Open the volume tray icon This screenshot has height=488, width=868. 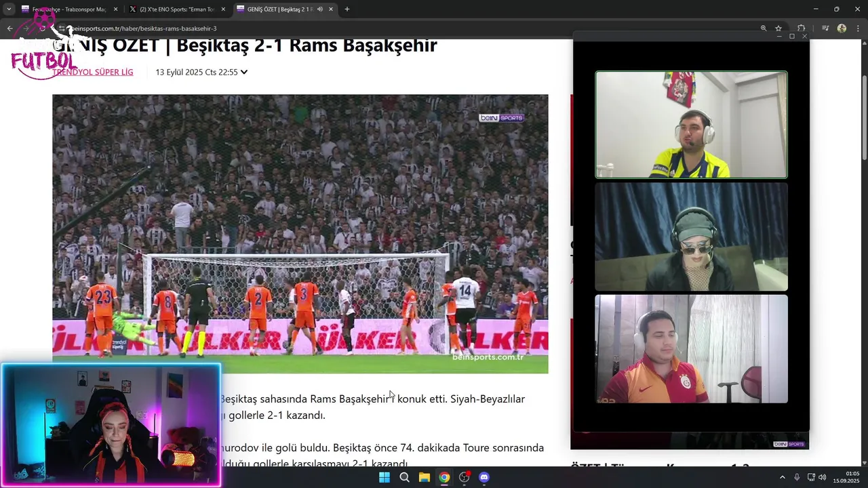[x=823, y=477]
